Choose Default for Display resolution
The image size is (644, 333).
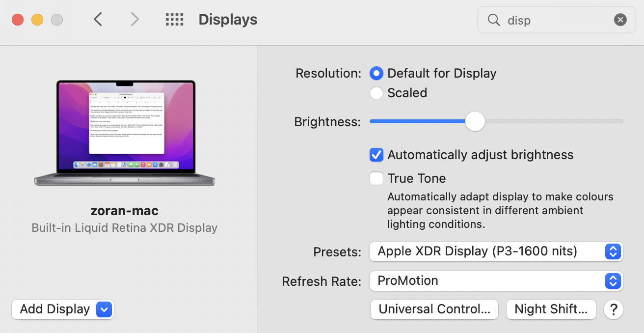coord(376,73)
